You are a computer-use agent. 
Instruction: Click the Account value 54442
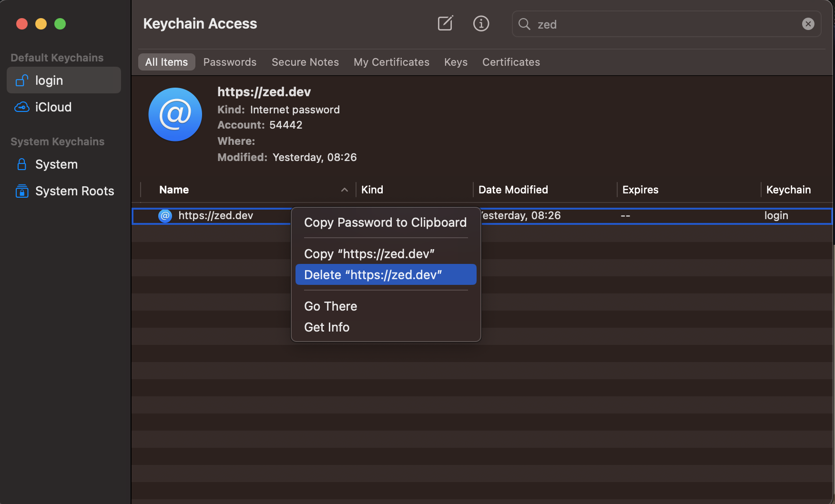(286, 125)
